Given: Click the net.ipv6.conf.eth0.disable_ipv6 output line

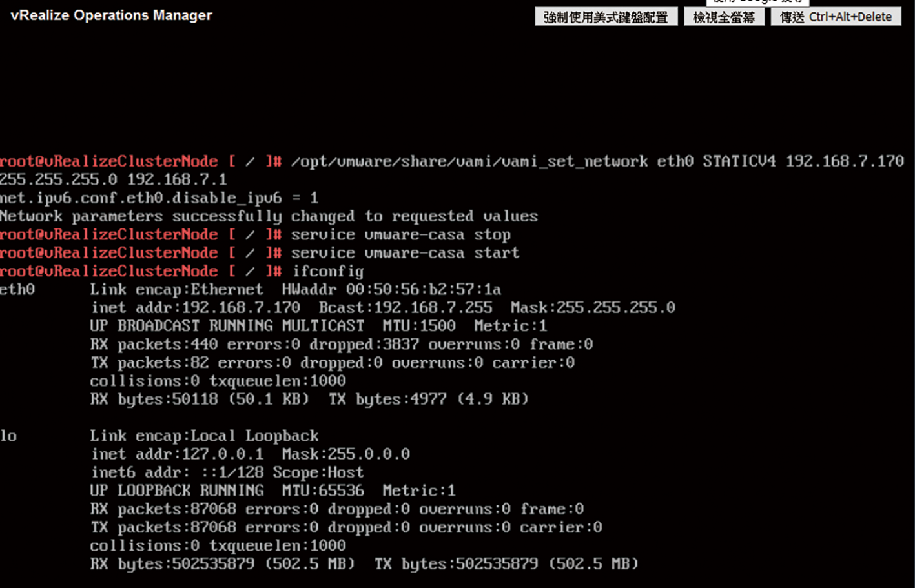Looking at the screenshot, I should point(159,198).
